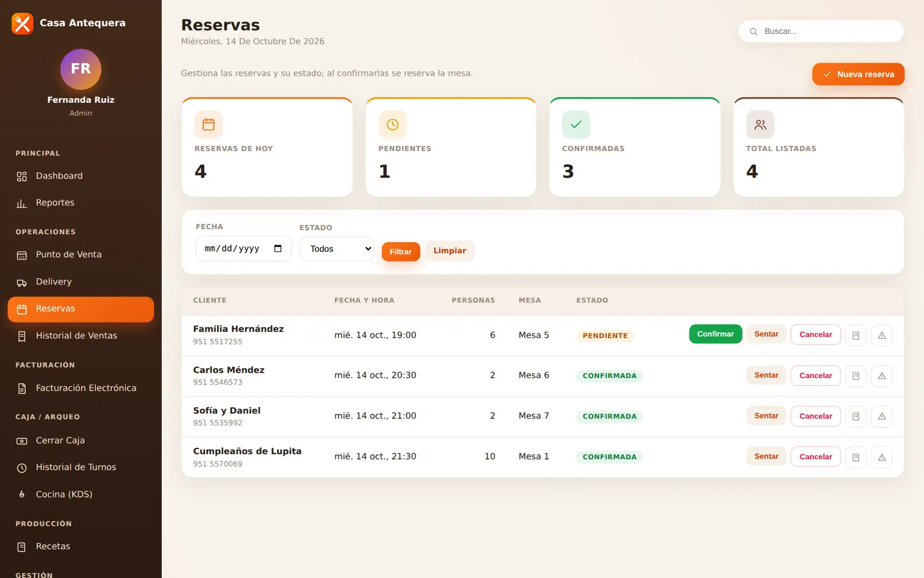The width and height of the screenshot is (924, 578).
Task: Open Punto de Venta
Action: pos(81,255)
